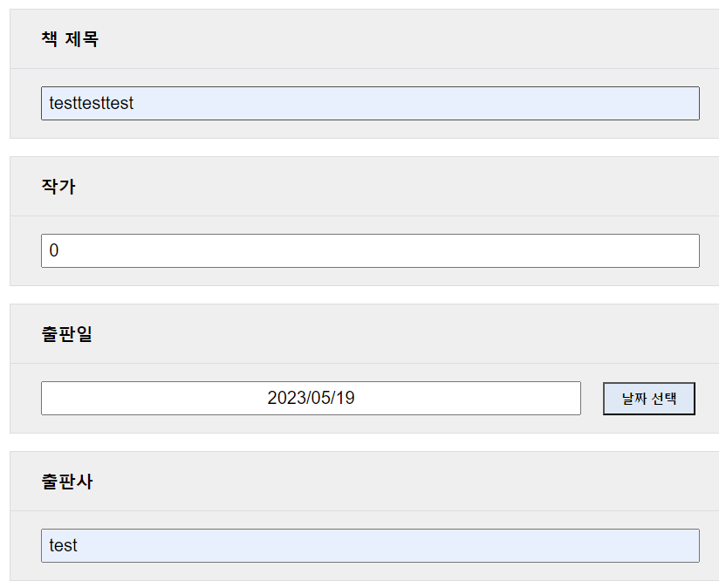Click the 2023/05/19 date text

[x=311, y=398]
